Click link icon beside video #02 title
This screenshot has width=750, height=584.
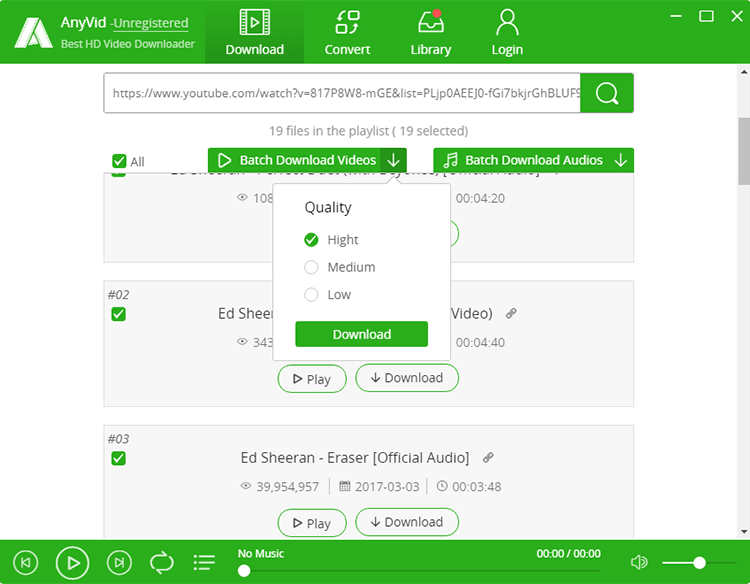(x=511, y=313)
